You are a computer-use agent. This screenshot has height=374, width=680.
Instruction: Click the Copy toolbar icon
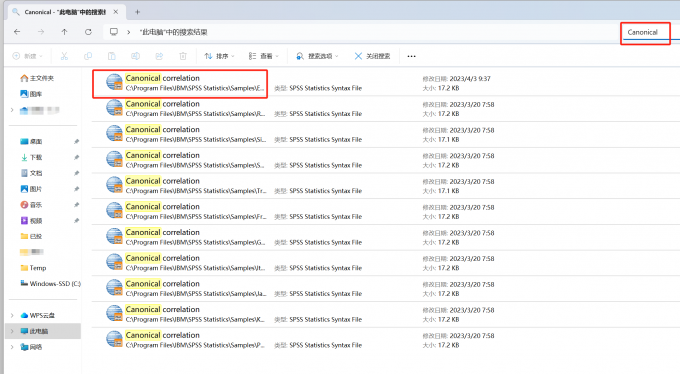pos(88,56)
